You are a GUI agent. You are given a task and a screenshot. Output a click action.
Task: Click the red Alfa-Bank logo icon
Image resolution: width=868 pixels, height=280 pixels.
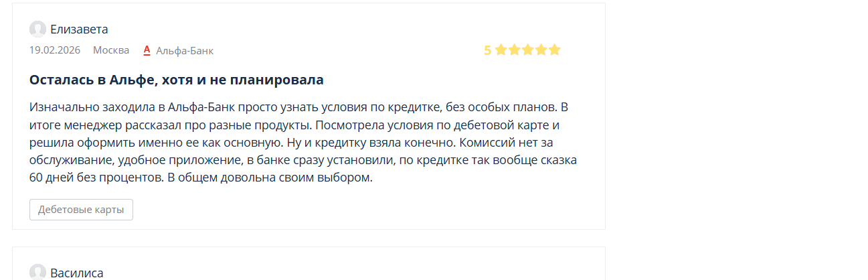147,50
